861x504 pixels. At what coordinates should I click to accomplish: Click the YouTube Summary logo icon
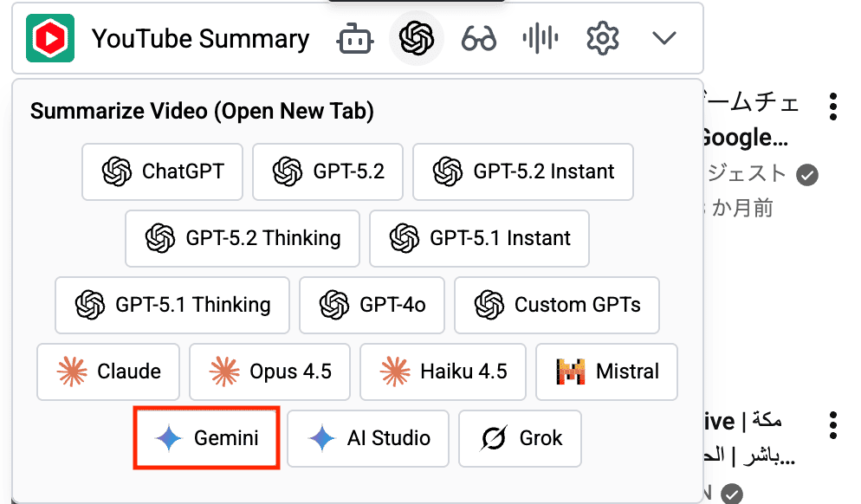[50, 38]
